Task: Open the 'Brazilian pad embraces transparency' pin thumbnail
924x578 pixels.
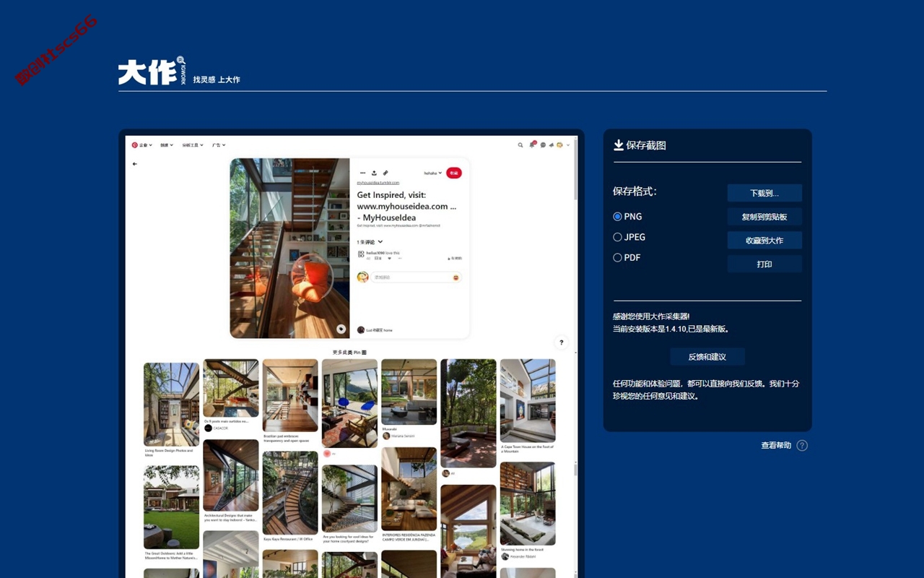Action: tap(290, 396)
